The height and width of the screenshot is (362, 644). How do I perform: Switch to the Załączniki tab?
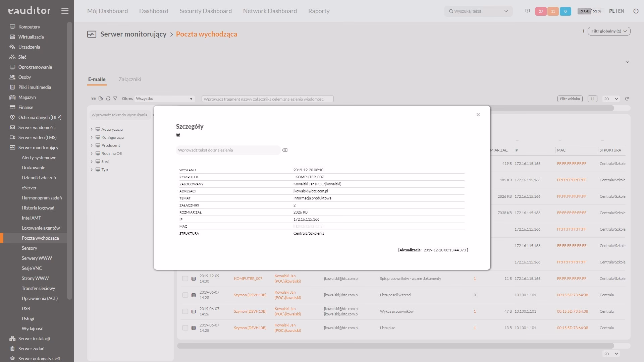click(130, 79)
